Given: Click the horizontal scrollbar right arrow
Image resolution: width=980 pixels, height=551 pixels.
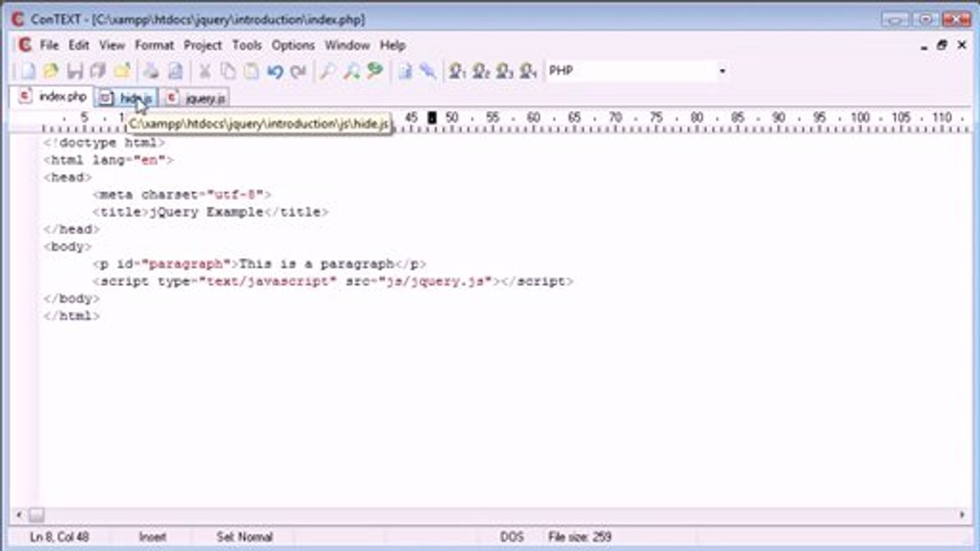Looking at the screenshot, I should tap(962, 515).
